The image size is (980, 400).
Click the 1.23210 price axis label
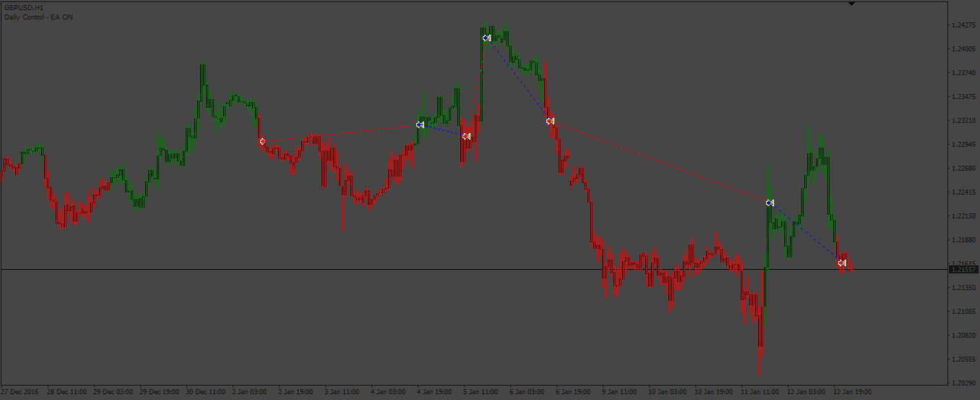[x=963, y=121]
